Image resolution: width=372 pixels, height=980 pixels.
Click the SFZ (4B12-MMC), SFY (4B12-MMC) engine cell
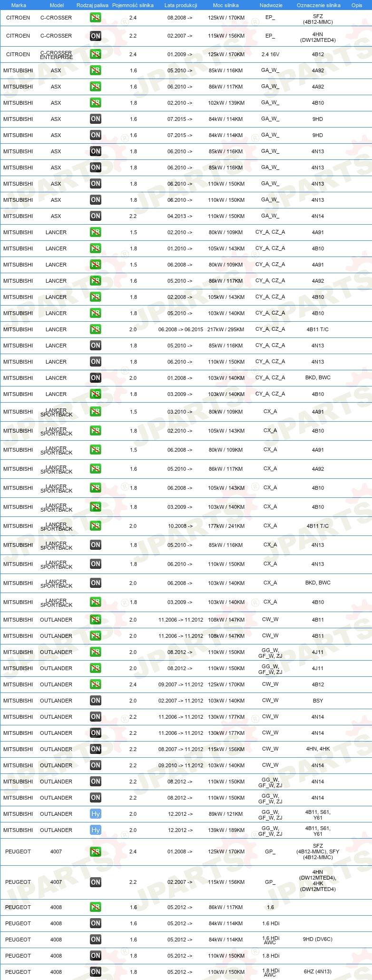318,851
